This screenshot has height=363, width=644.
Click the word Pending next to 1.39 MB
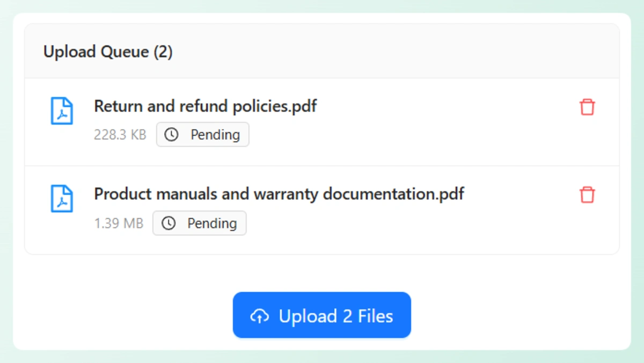click(212, 223)
